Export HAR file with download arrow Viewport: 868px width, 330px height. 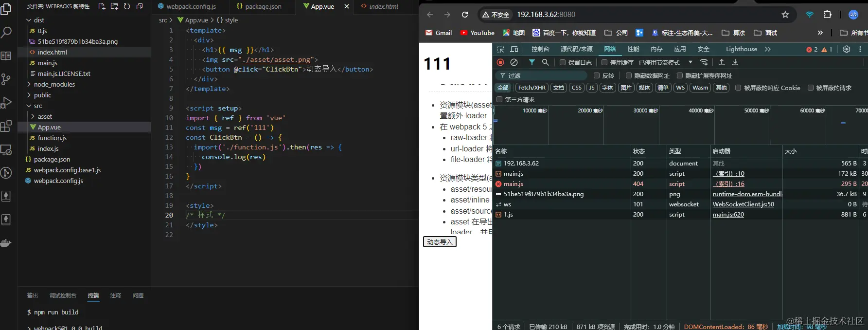(735, 62)
